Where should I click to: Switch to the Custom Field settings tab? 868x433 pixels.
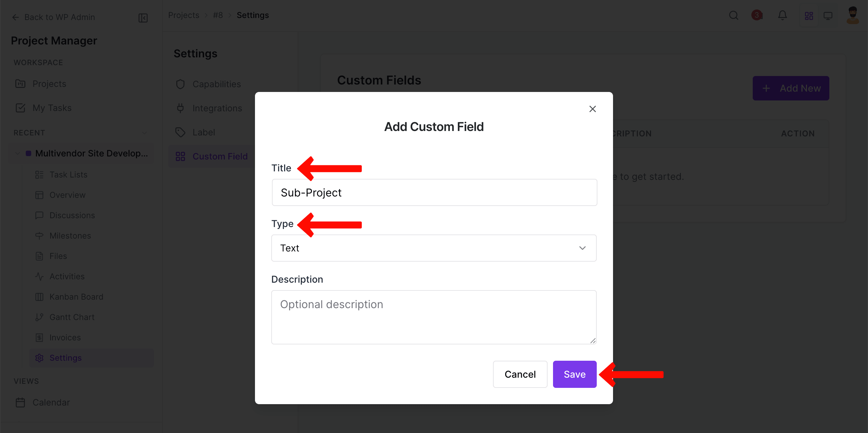220,156
